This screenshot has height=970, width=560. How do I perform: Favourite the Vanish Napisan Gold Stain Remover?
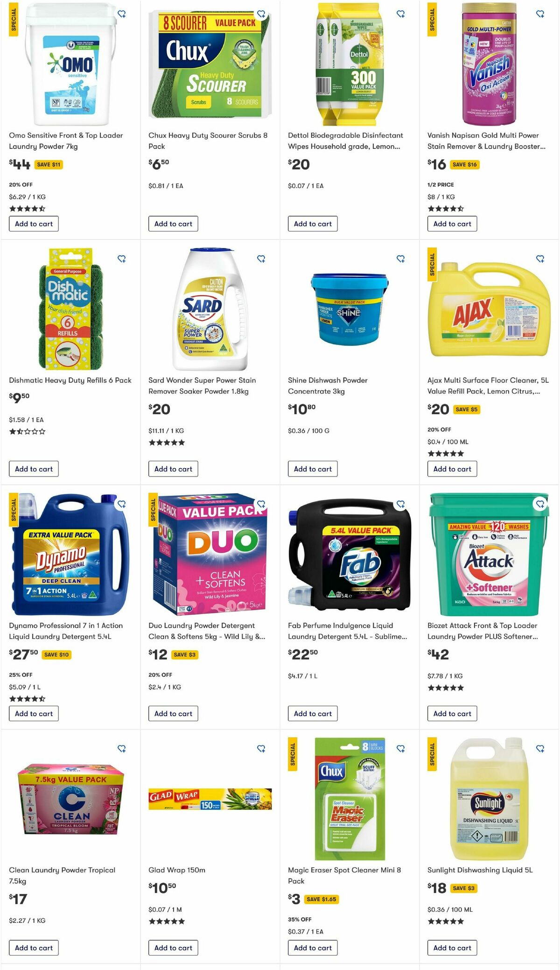pos(540,14)
